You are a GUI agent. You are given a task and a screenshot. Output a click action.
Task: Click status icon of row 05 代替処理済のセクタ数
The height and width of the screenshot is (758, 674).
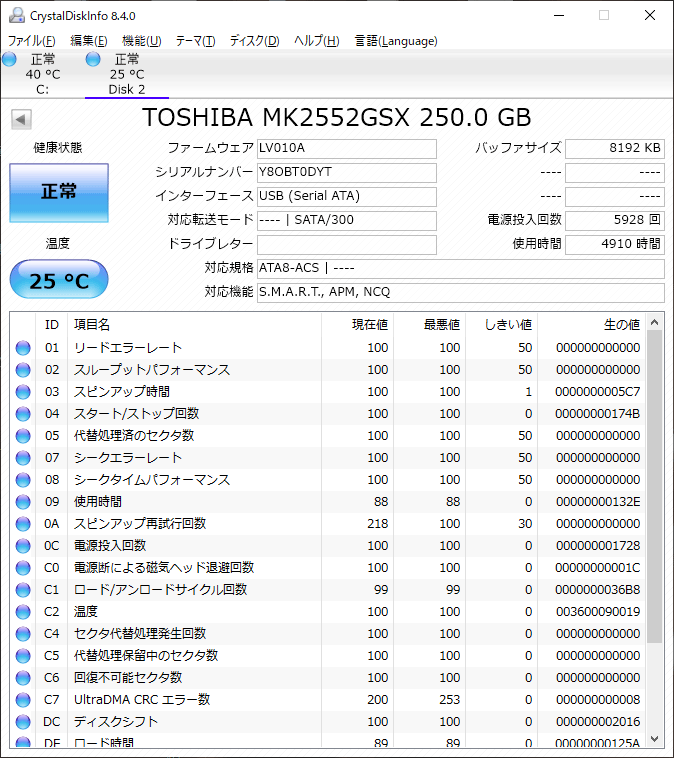coord(23,436)
